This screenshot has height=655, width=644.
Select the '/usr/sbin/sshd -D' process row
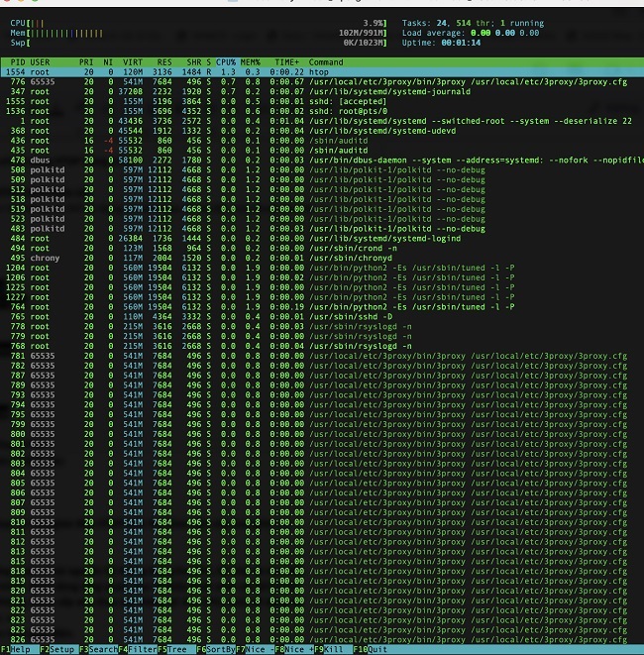322,317
